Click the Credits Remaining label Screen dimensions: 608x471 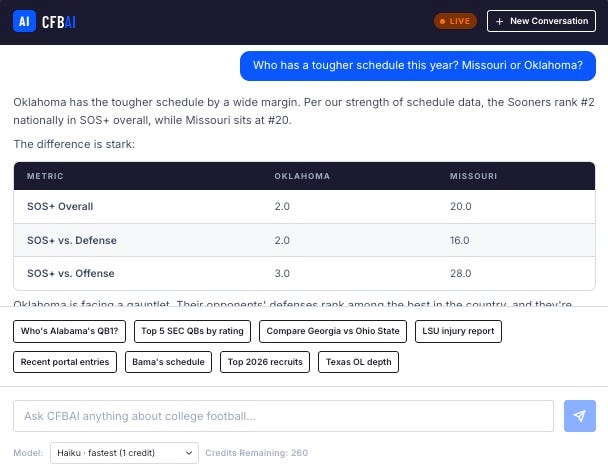point(256,453)
